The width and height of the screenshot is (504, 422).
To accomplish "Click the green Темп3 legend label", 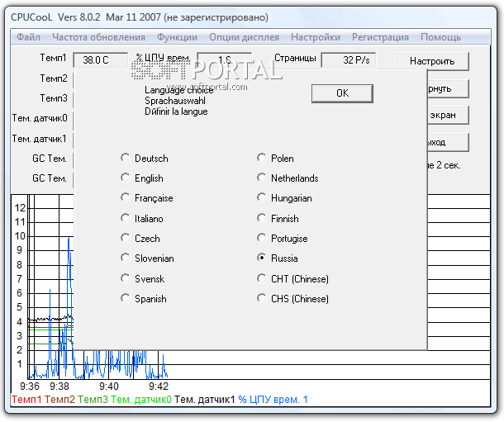I will 93,400.
